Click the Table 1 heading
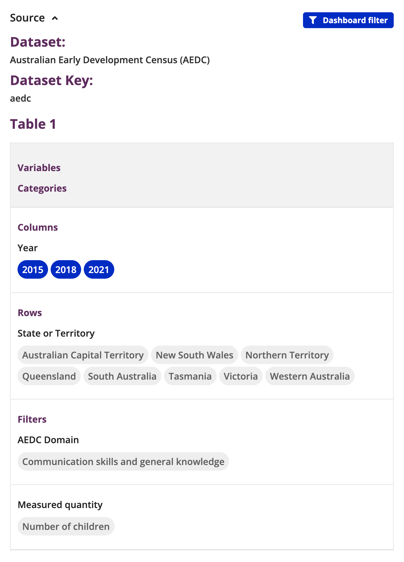The width and height of the screenshot is (404, 562). coord(33,124)
